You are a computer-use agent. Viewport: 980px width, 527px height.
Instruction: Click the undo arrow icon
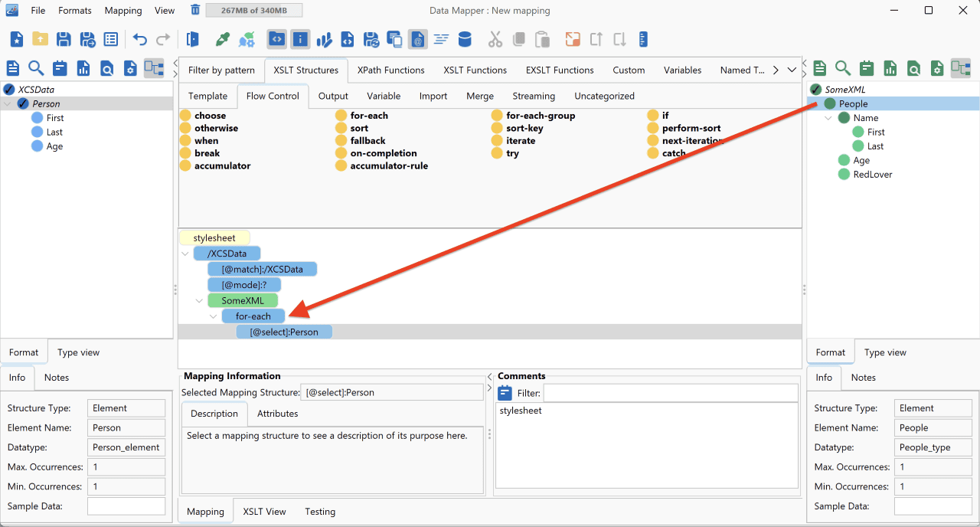pyautogui.click(x=140, y=39)
